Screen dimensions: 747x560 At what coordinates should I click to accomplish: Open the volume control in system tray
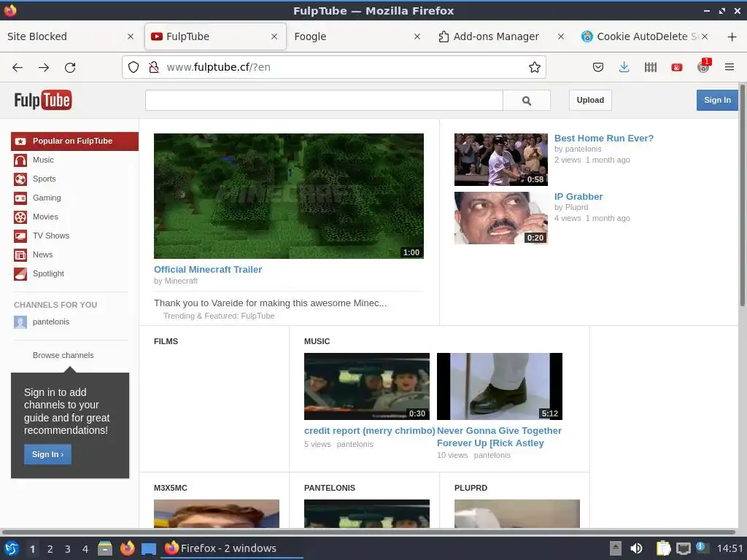[636, 548]
